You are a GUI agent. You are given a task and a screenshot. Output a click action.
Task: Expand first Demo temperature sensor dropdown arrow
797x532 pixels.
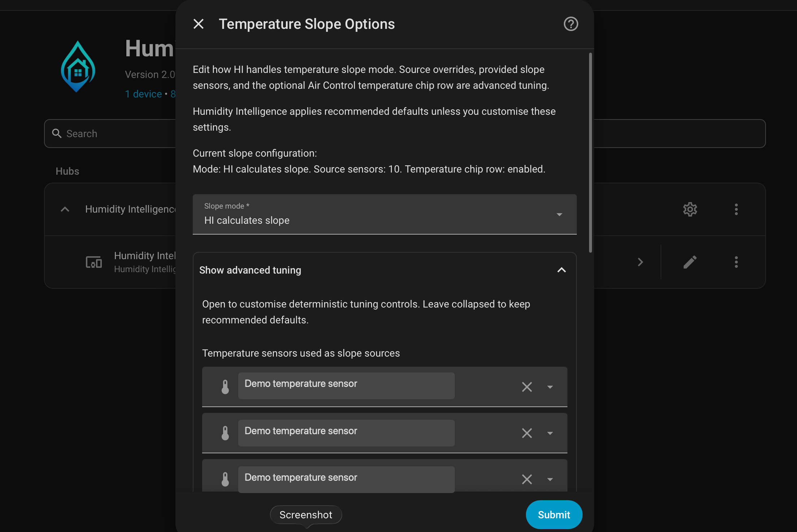550,387
